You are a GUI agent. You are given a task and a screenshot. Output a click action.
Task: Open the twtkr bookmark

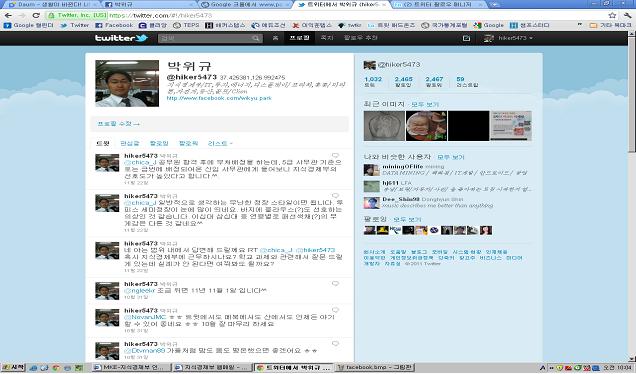click(x=350, y=25)
